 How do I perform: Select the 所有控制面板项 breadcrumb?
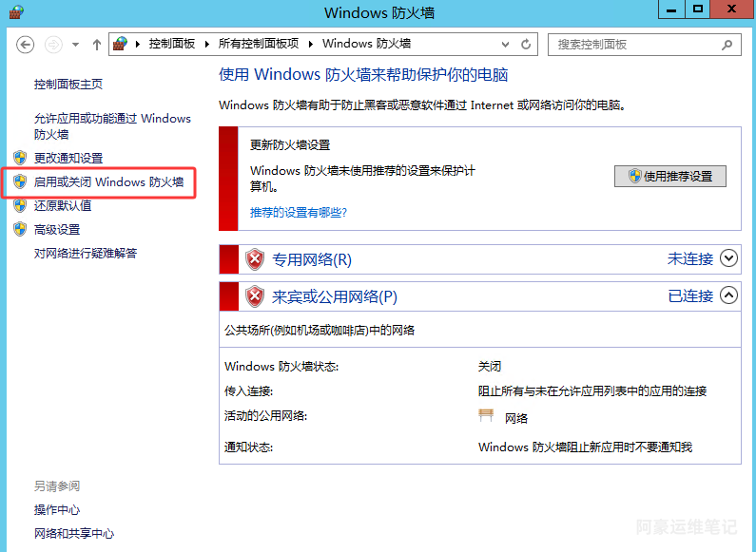(259, 44)
